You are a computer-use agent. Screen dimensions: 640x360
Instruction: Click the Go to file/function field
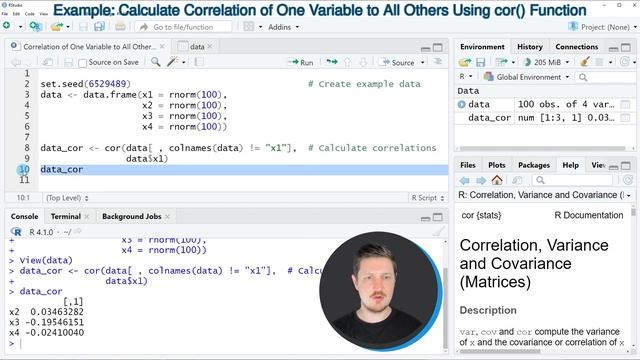click(x=183, y=27)
